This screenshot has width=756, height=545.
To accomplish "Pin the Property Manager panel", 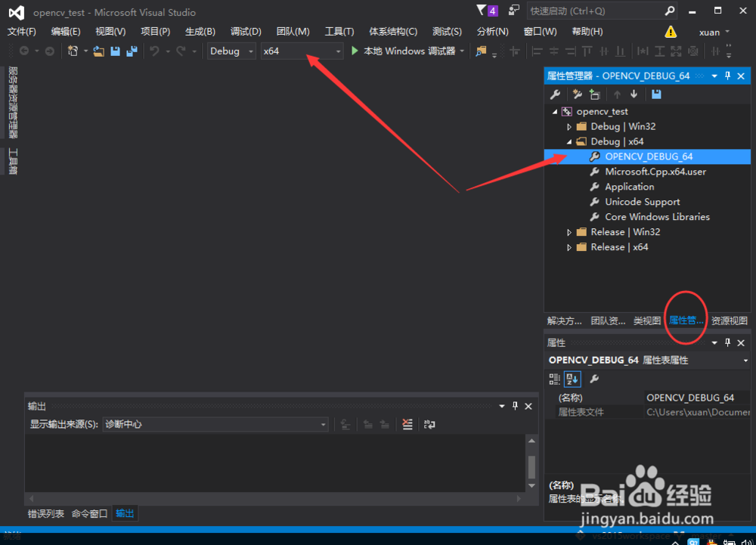I will pos(727,76).
